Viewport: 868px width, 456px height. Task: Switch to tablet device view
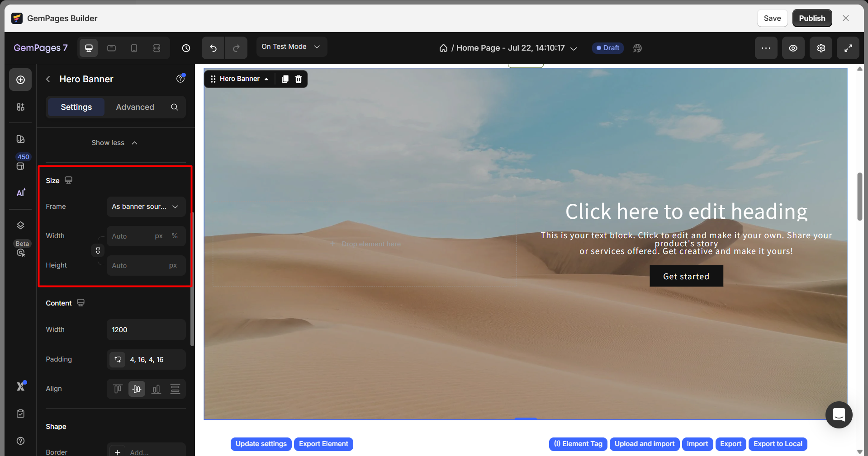pos(111,48)
